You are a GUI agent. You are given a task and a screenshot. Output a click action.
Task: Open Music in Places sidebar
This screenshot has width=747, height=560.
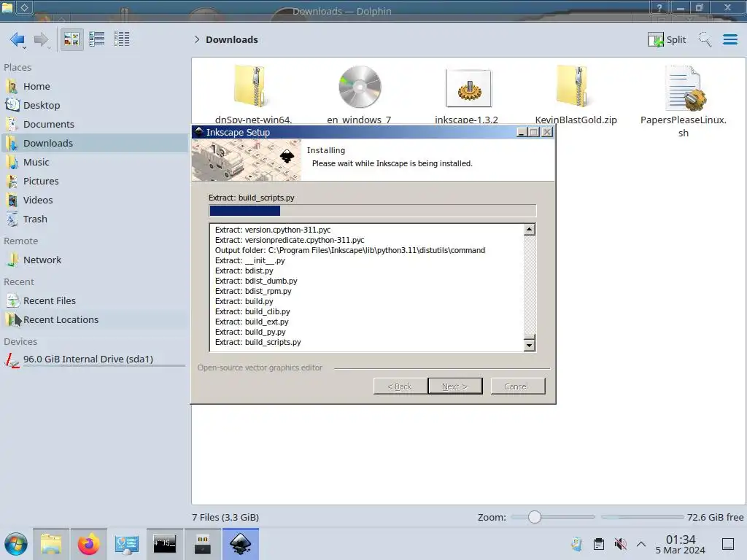click(96, 163)
